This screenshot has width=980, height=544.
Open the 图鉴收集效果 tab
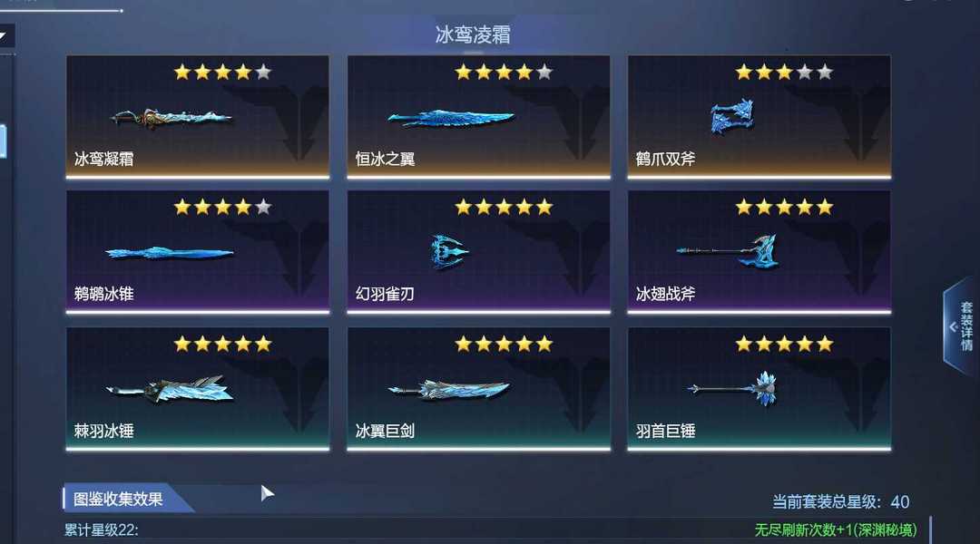pos(119,499)
